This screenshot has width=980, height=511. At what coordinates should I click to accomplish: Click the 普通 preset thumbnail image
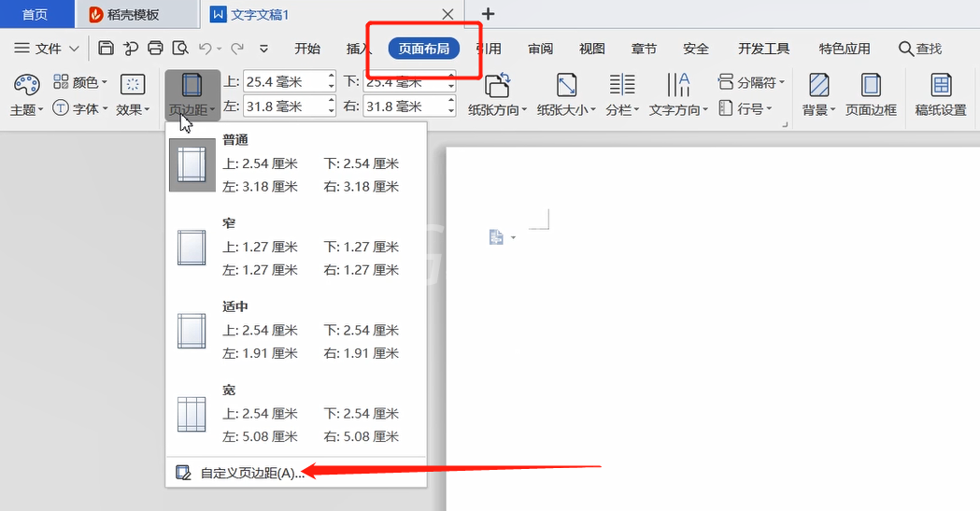tap(192, 165)
